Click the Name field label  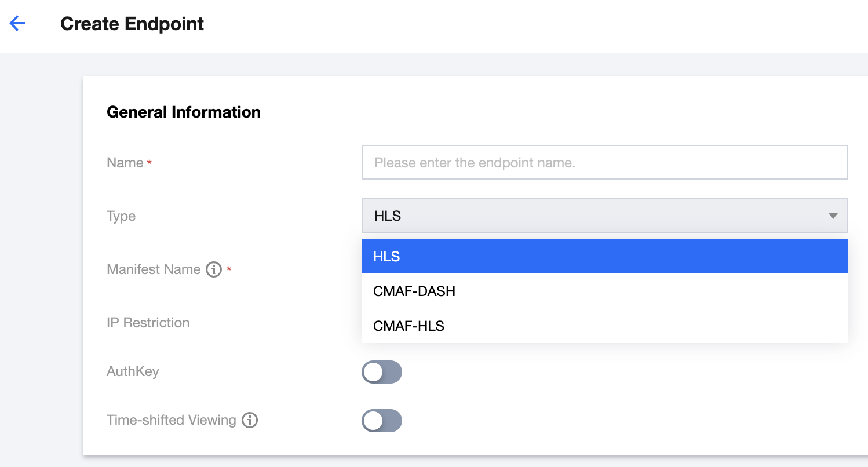(125, 163)
